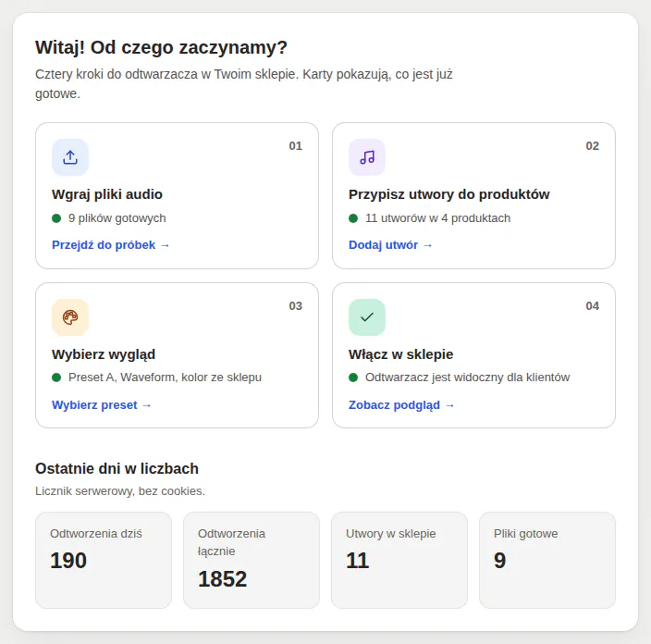Click the step number 03
The width and height of the screenshot is (651, 644).
coord(296,305)
